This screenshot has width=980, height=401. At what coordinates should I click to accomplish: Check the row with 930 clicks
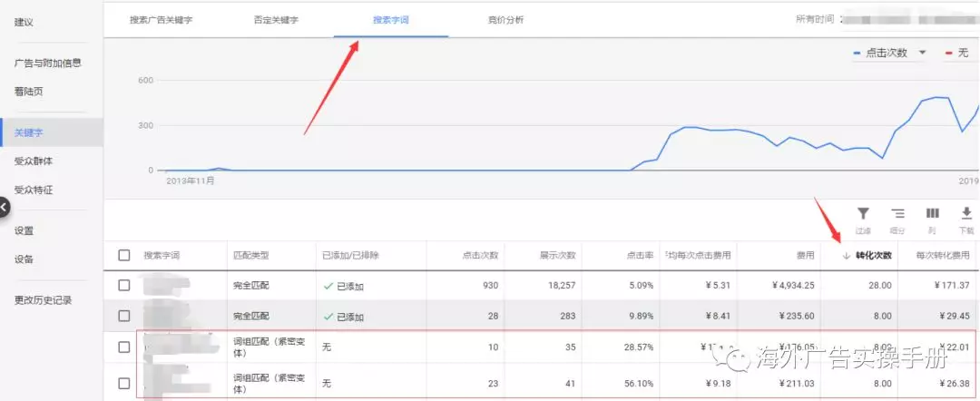(x=124, y=286)
